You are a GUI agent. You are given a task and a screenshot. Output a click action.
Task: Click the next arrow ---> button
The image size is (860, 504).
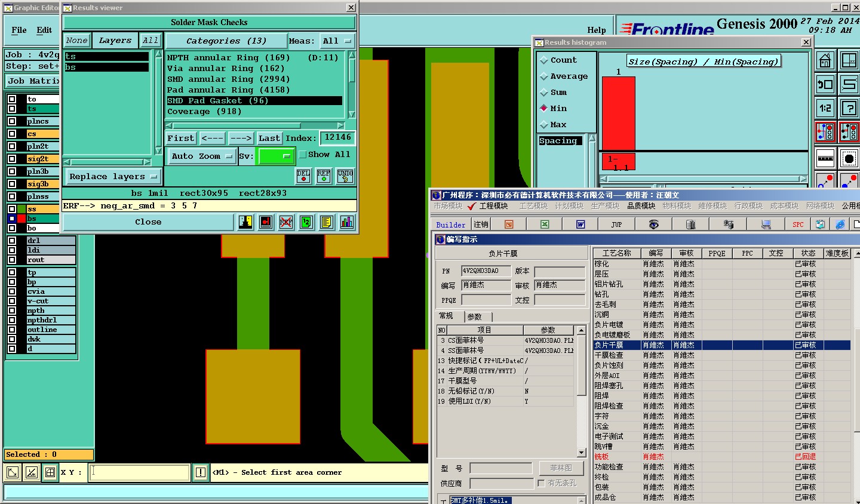coord(241,138)
